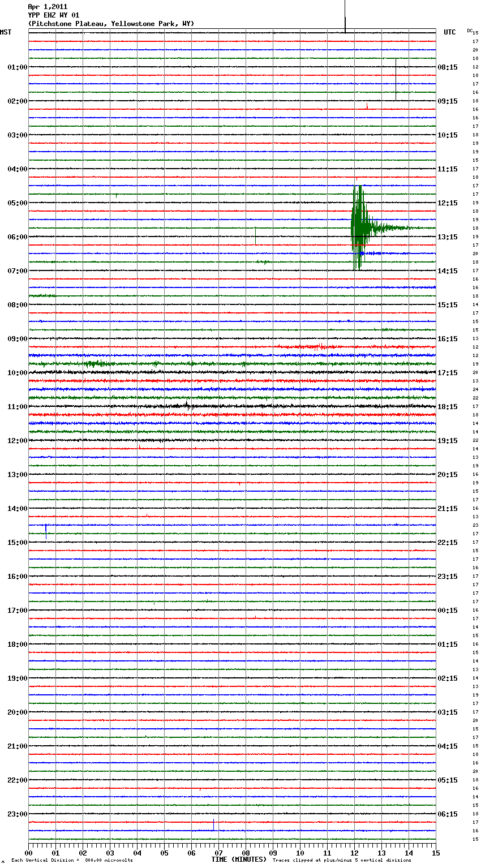Screen dimensions: 481x868
Task: Click the "15" minute tick label
Action: 435,853
